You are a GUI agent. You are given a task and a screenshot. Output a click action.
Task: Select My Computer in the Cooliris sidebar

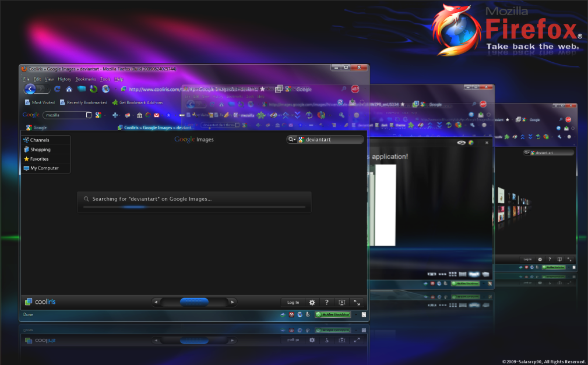point(46,168)
